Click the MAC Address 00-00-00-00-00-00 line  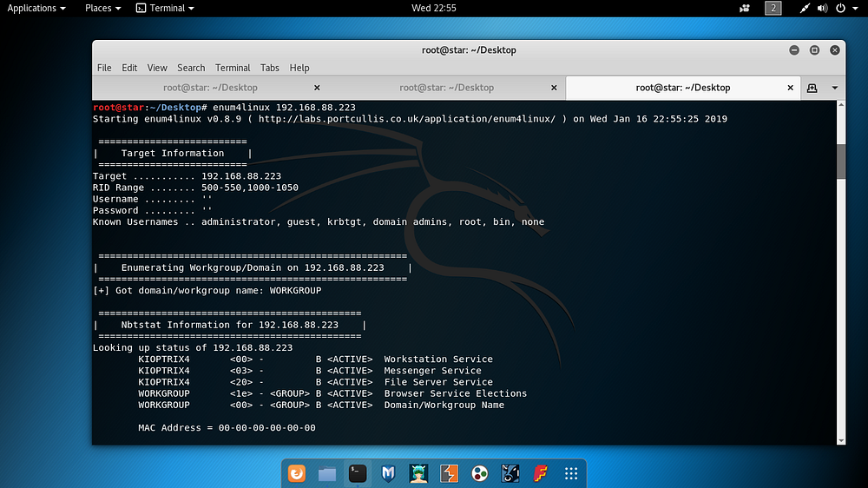pyautogui.click(x=227, y=427)
